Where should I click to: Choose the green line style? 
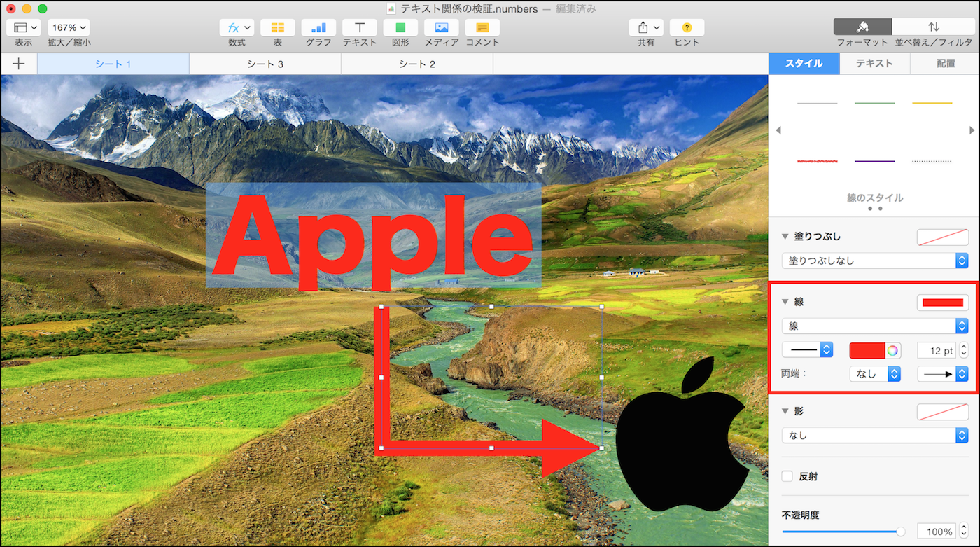click(x=875, y=104)
